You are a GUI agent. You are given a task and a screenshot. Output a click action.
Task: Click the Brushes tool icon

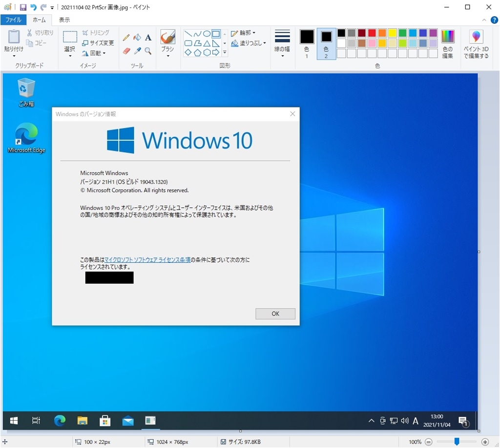[168, 37]
